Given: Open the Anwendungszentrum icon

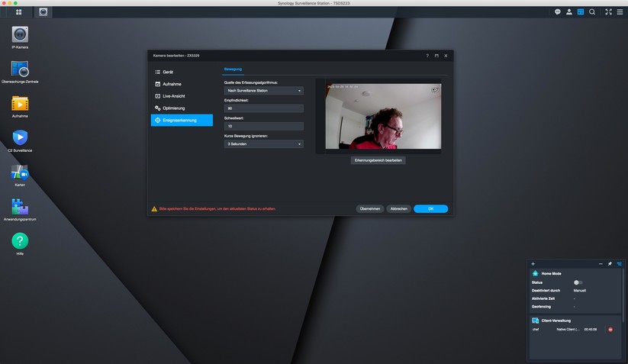Looking at the screenshot, I should 20,207.
